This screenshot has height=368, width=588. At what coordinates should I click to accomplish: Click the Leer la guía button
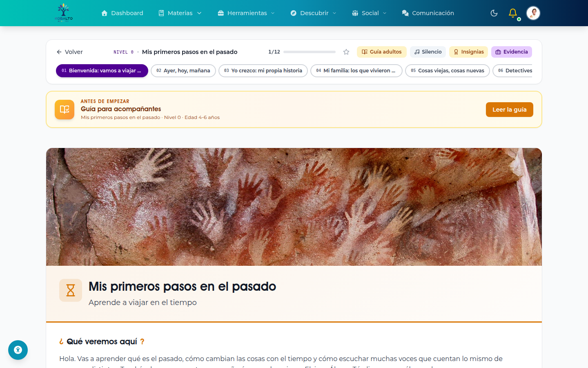pyautogui.click(x=510, y=110)
